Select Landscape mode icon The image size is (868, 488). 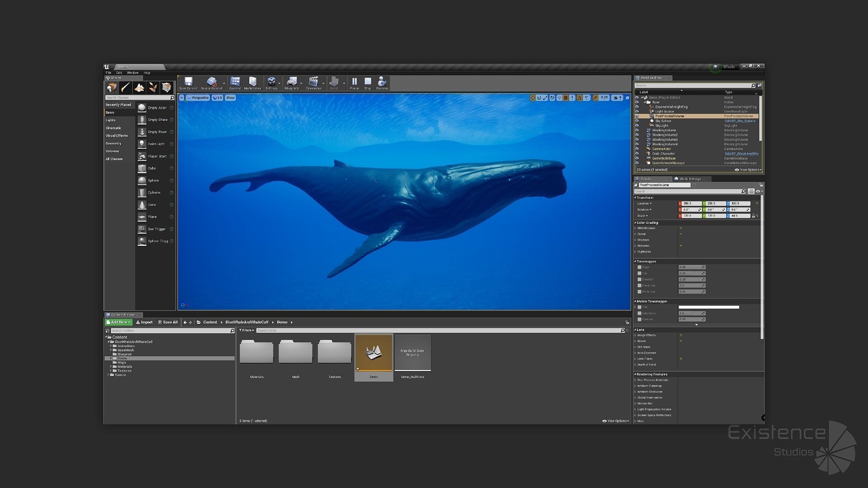click(139, 87)
